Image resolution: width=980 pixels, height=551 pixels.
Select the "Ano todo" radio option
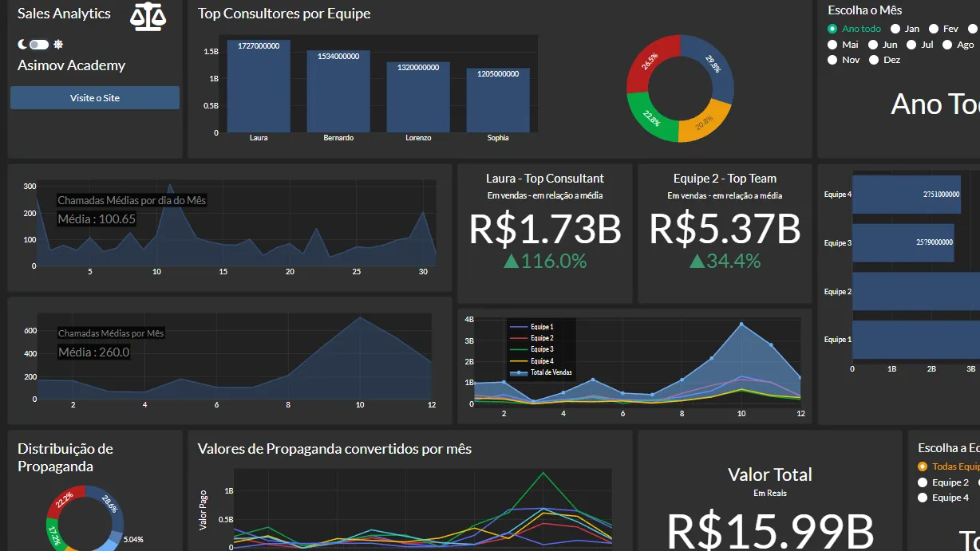click(835, 28)
